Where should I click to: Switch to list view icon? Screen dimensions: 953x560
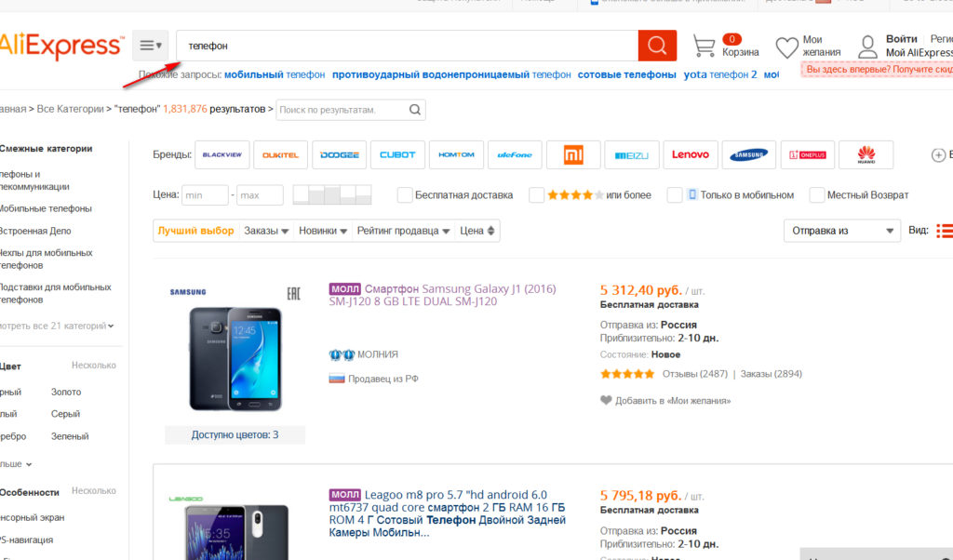pos(945,231)
